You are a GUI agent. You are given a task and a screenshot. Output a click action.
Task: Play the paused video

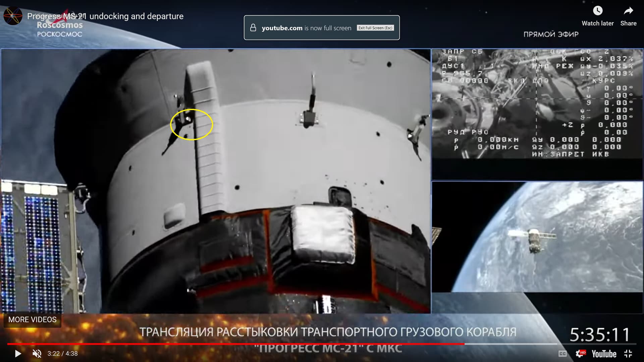pyautogui.click(x=18, y=354)
